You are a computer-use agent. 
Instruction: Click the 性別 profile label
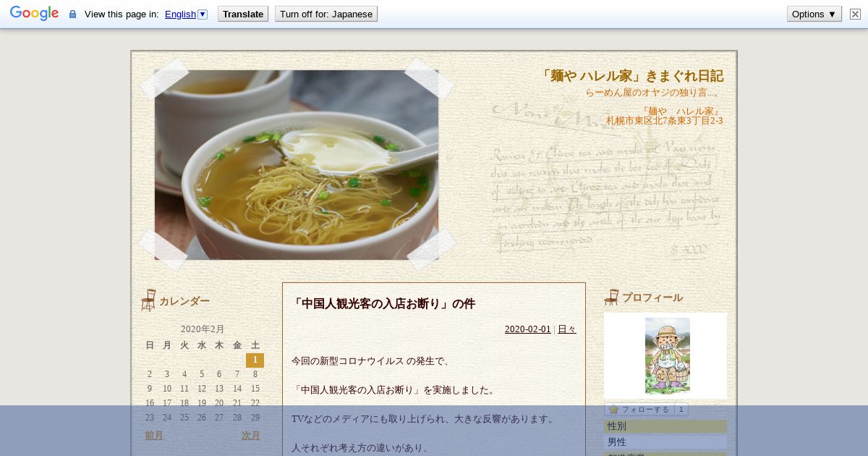click(x=665, y=426)
